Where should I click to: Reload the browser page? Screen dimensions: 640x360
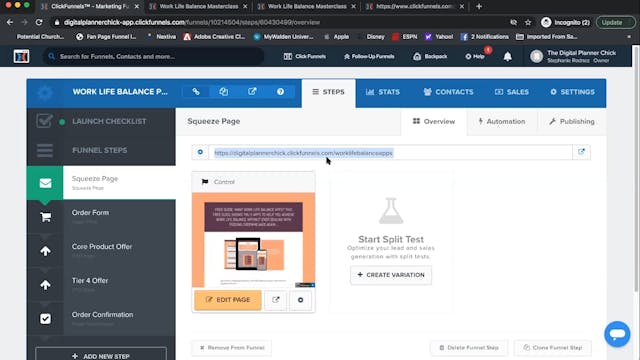(39, 22)
